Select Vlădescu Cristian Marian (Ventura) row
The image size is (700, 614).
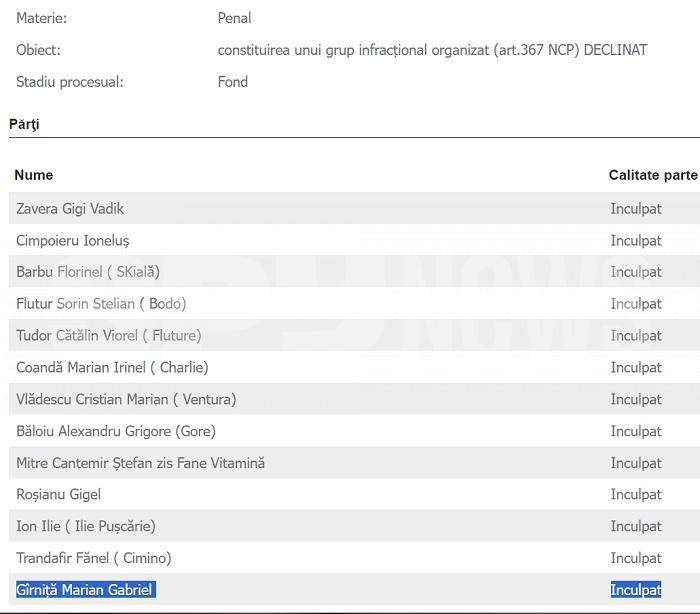126,399
